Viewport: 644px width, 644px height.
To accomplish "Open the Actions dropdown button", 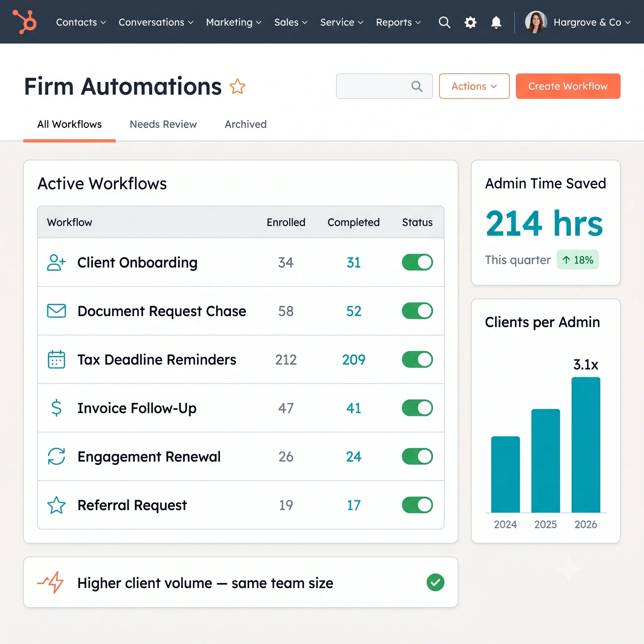I will (474, 86).
